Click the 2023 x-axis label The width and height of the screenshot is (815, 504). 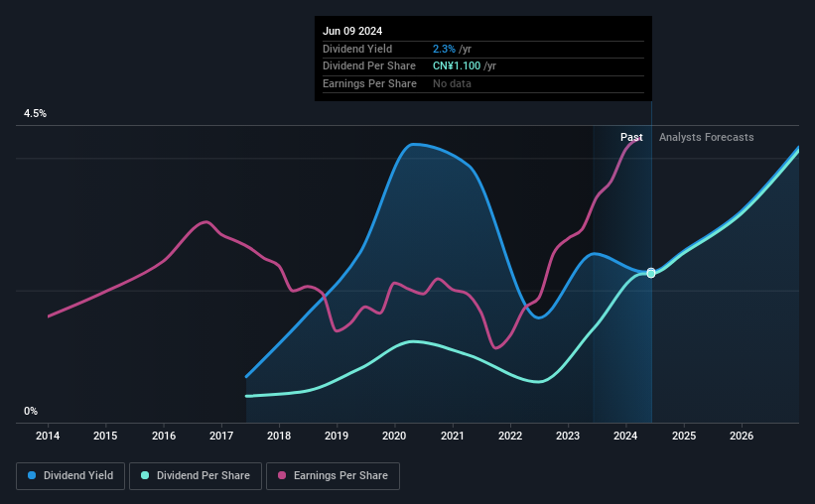point(568,436)
